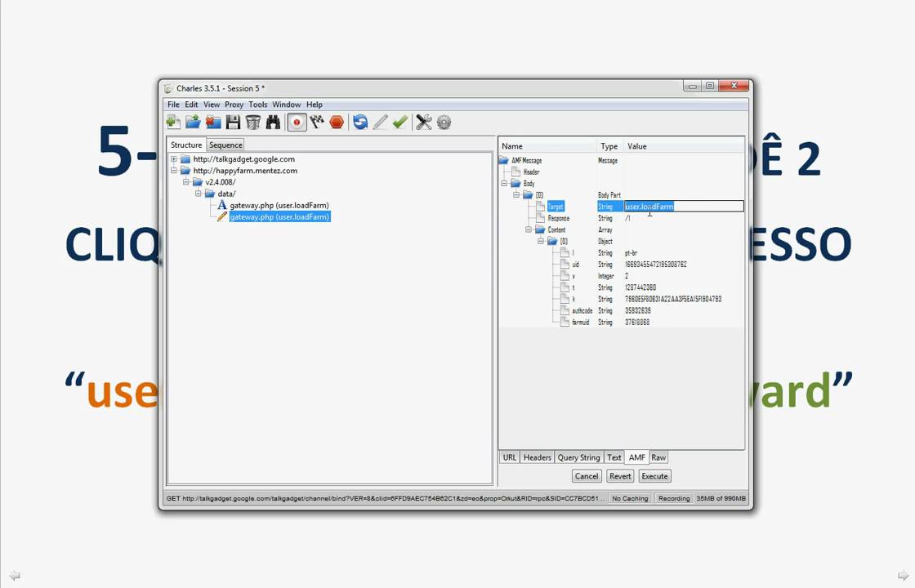
Task: Switch to the Query String tab
Action: [578, 457]
